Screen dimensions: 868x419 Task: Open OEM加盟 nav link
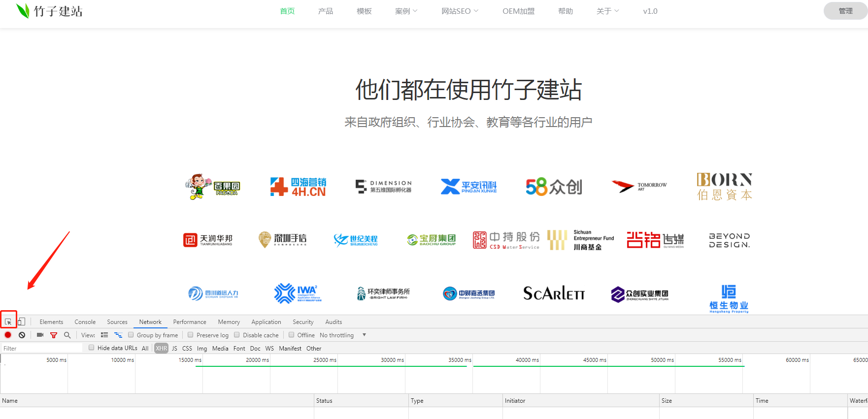[518, 11]
